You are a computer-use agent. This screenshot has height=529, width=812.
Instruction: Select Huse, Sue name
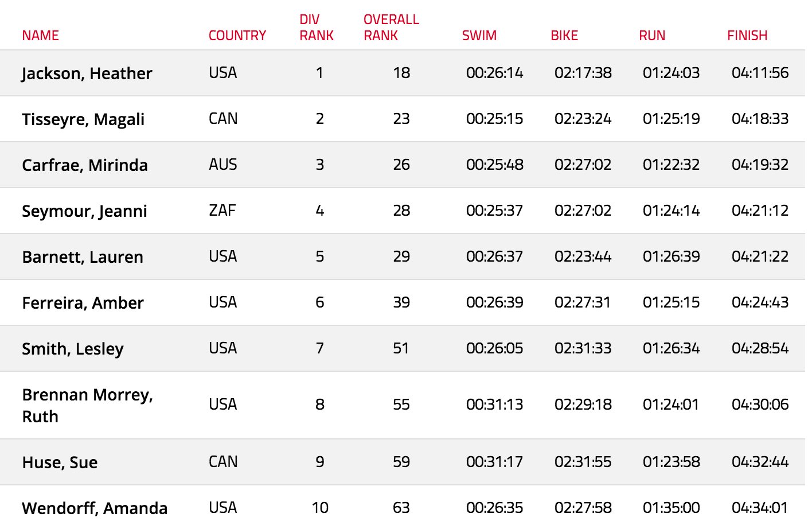click(60, 462)
